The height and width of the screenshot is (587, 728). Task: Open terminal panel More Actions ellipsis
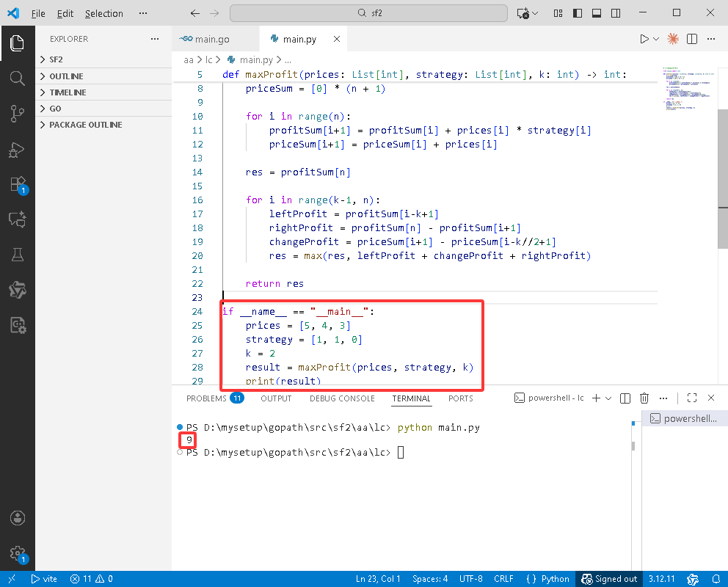pos(663,398)
